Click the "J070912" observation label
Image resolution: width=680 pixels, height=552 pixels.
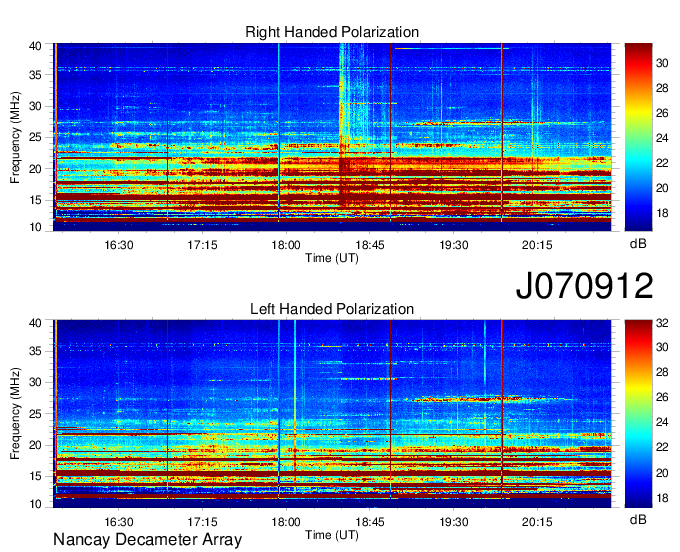(x=584, y=286)
